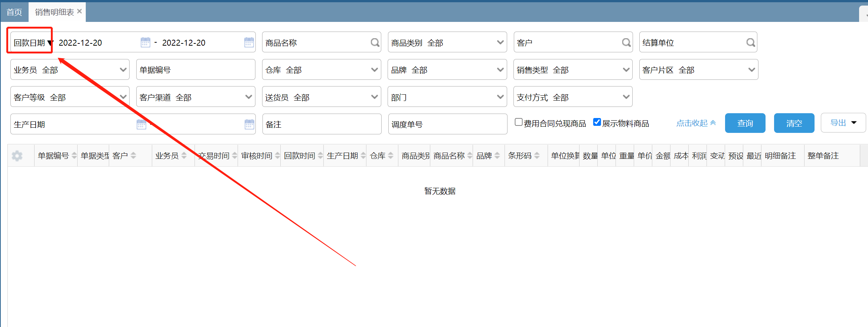Open 仓库 dropdown

tap(322, 69)
